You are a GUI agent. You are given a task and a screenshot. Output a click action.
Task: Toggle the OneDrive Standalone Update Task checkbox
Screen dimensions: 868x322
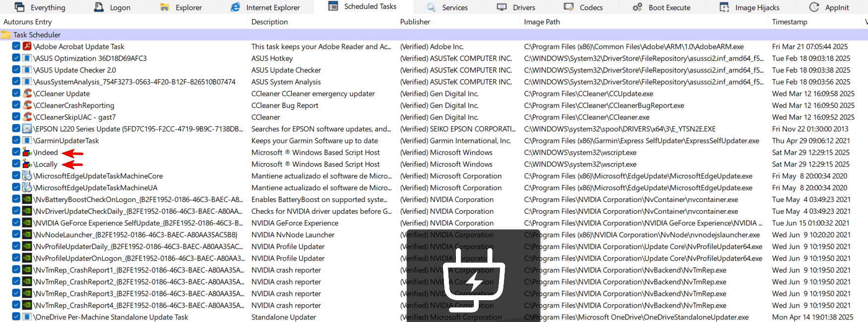(16, 317)
